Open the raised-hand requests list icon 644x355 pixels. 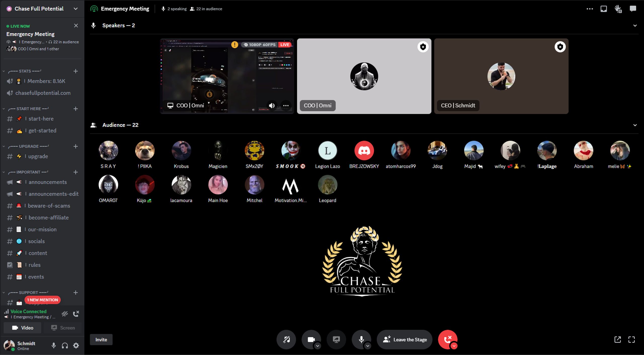pyautogui.click(x=618, y=9)
